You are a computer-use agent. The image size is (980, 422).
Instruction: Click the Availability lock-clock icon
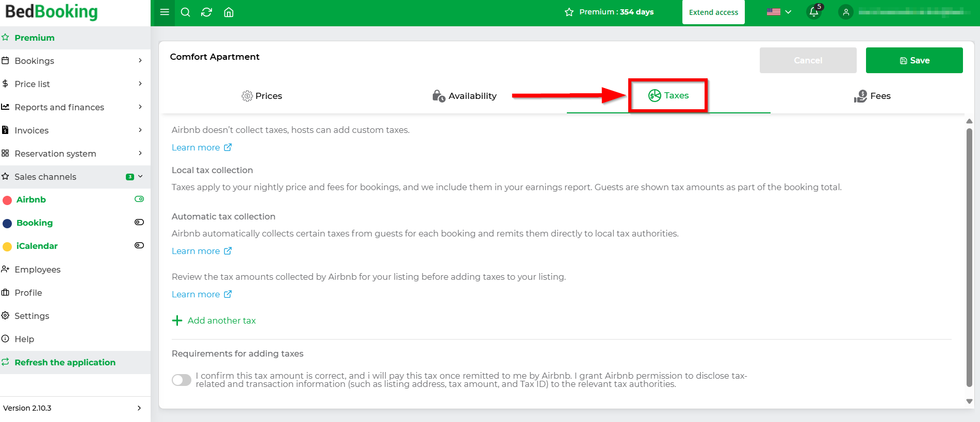click(439, 96)
